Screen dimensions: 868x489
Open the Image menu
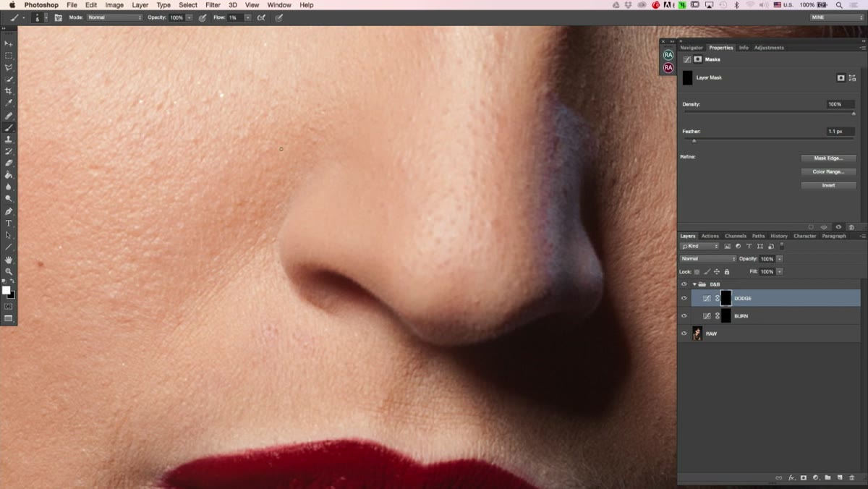[x=114, y=5]
